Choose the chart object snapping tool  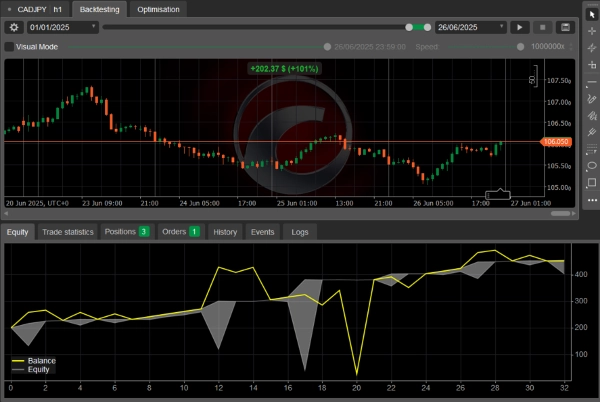592,65
